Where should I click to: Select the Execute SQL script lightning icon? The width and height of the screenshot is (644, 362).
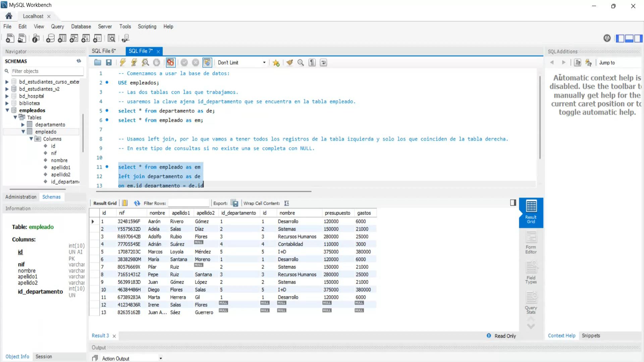(122, 62)
